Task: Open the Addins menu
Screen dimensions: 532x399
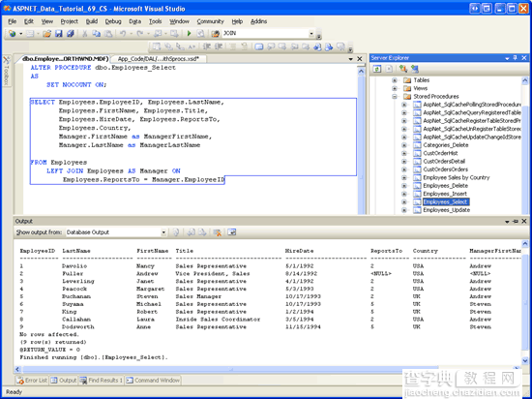Action: coord(258,21)
